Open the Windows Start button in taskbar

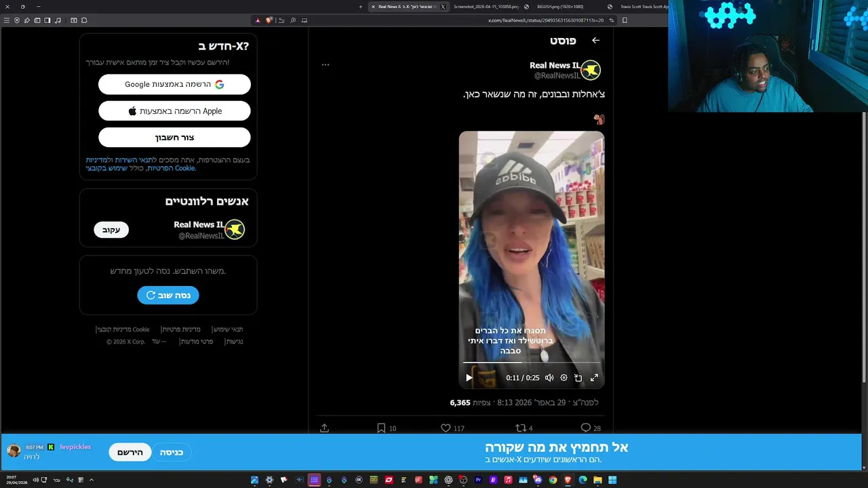click(612, 480)
